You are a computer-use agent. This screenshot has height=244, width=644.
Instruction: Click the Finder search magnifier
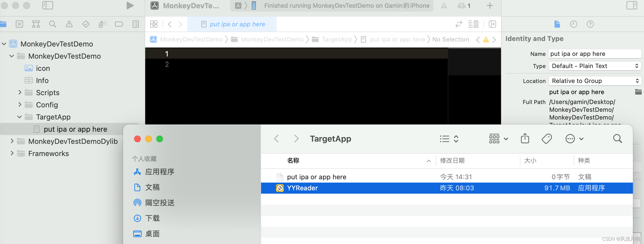click(x=617, y=139)
